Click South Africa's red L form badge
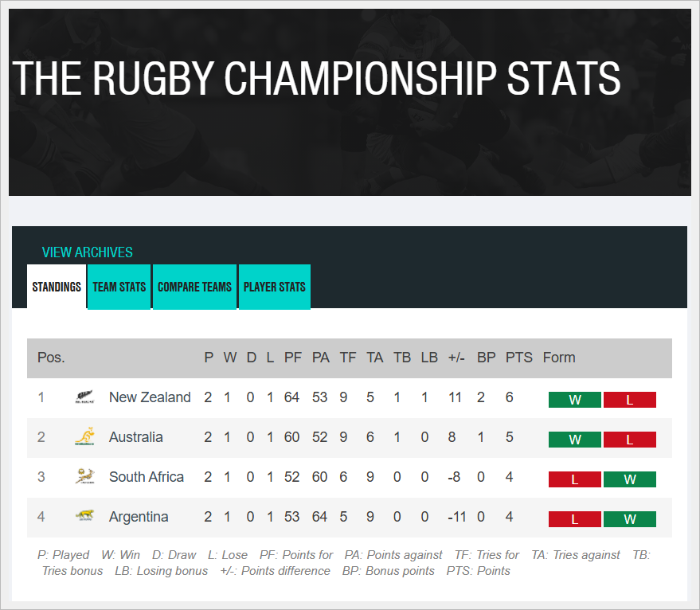The image size is (700, 610). (575, 479)
